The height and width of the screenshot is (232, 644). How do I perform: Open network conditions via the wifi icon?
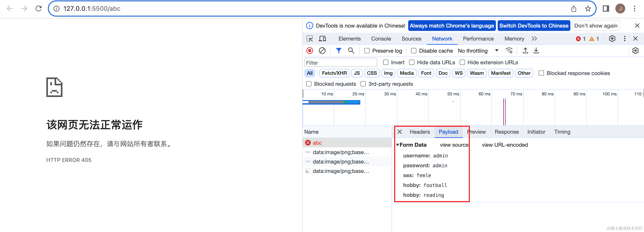[x=510, y=50]
